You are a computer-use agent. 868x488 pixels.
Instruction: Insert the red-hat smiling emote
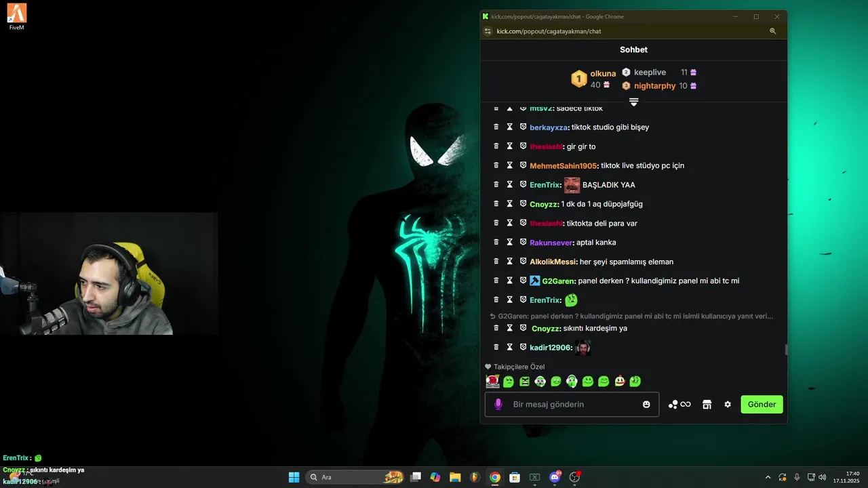tap(620, 382)
